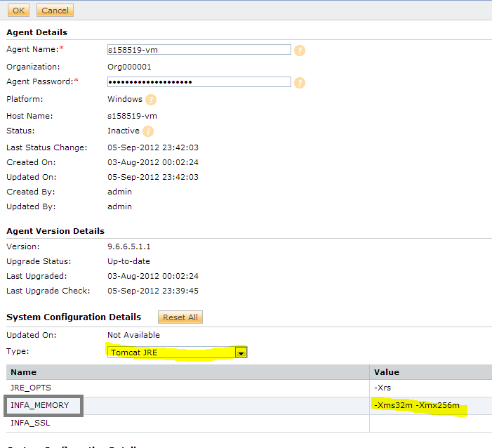Click the OK button

coord(18,11)
